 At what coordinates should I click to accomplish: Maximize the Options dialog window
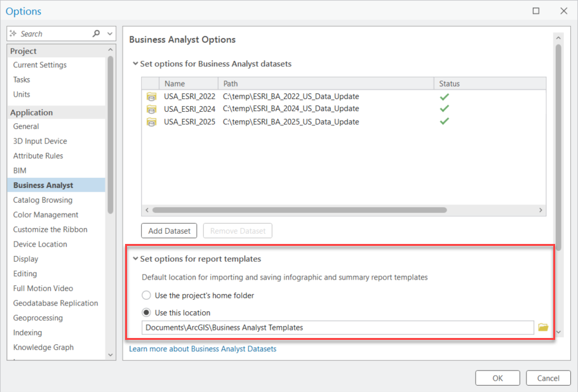pyautogui.click(x=536, y=11)
